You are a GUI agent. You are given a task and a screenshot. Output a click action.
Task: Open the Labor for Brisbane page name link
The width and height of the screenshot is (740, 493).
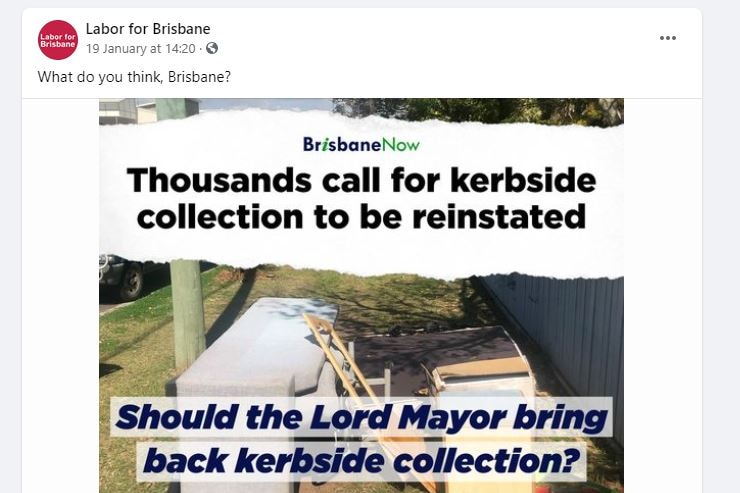click(148, 29)
